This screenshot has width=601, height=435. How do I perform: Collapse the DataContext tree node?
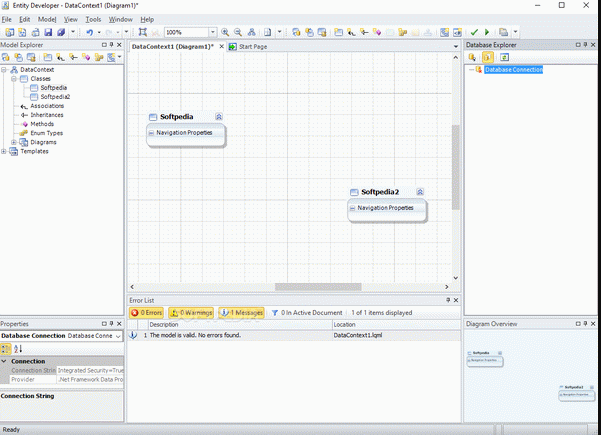(x=4, y=70)
